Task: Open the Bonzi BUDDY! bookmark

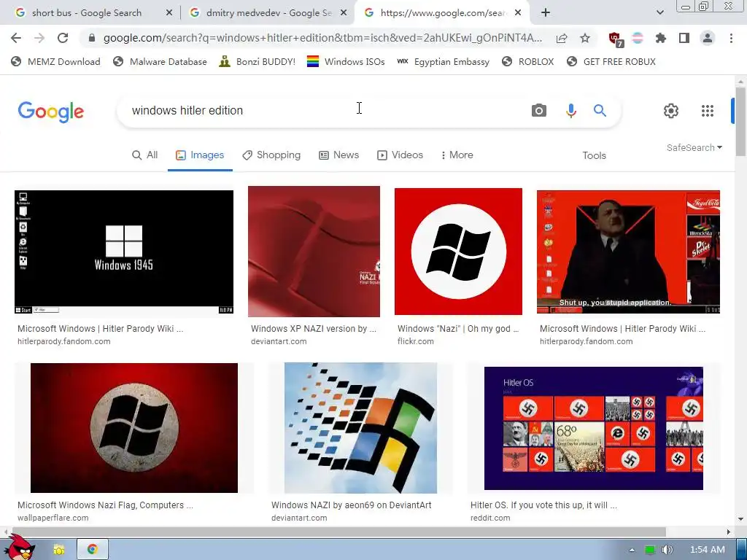Action: tap(258, 61)
